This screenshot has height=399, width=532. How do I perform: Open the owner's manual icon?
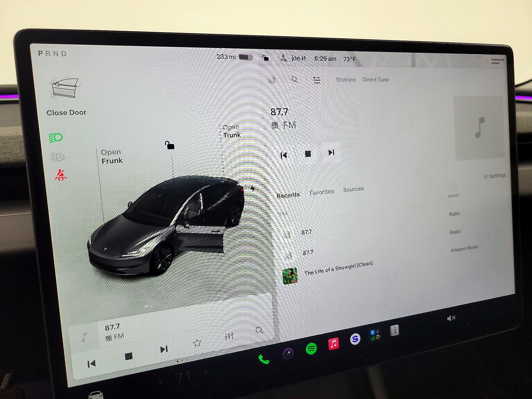(394, 330)
